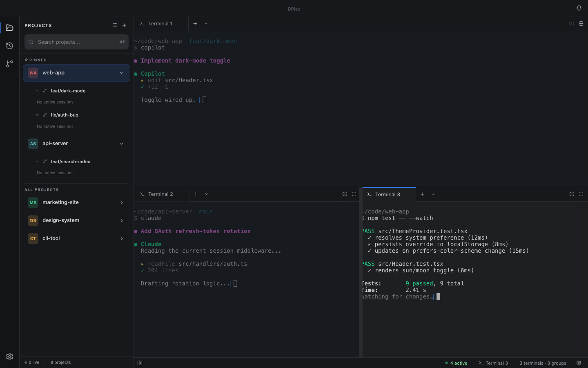Split Terminal 3 pane horizontally
The height and width of the screenshot is (368, 588).
(581, 194)
